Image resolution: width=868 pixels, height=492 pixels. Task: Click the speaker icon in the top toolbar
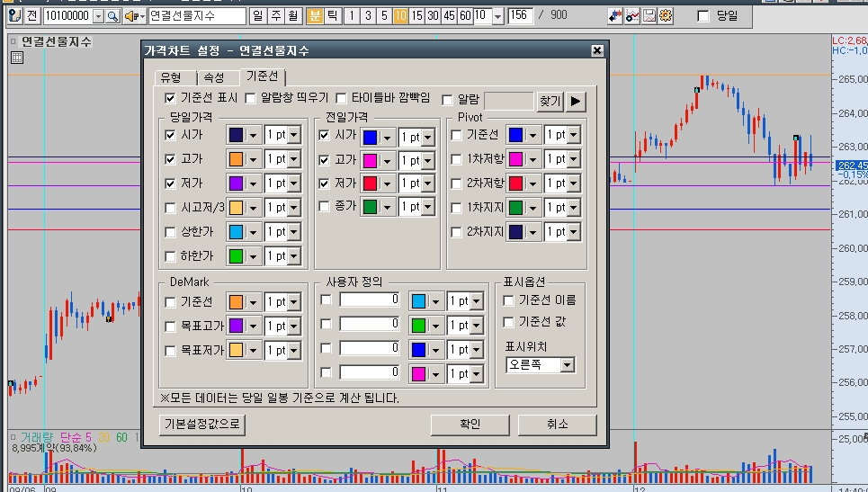coord(131,16)
